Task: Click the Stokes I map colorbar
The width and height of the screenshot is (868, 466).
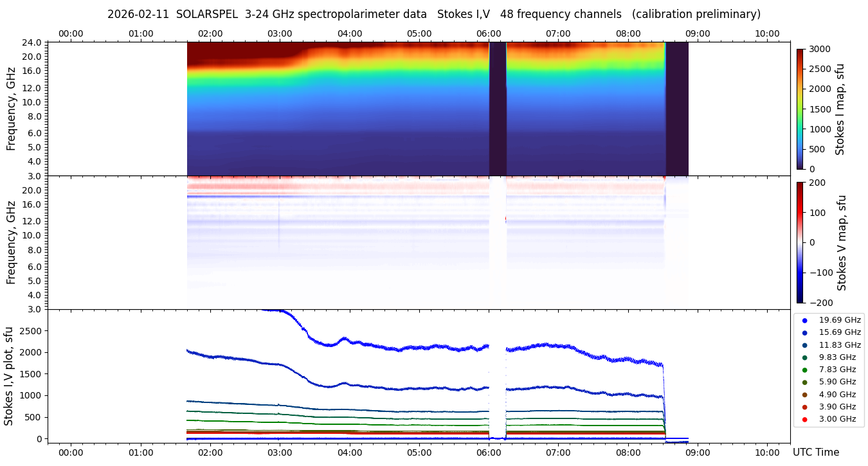Action: (x=800, y=109)
